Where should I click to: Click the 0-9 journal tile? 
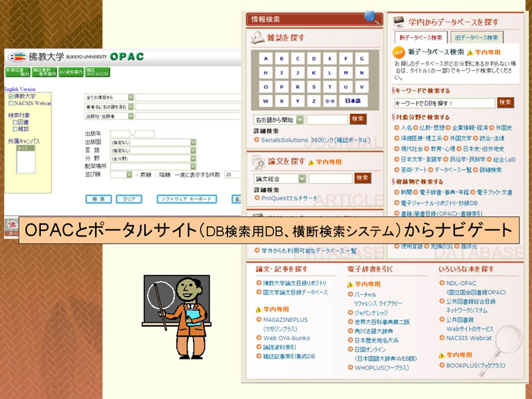[x=329, y=101]
